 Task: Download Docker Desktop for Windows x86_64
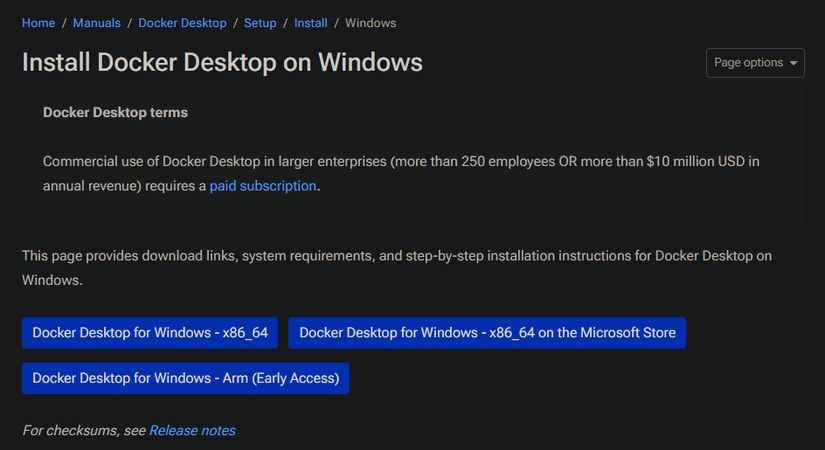click(x=150, y=333)
